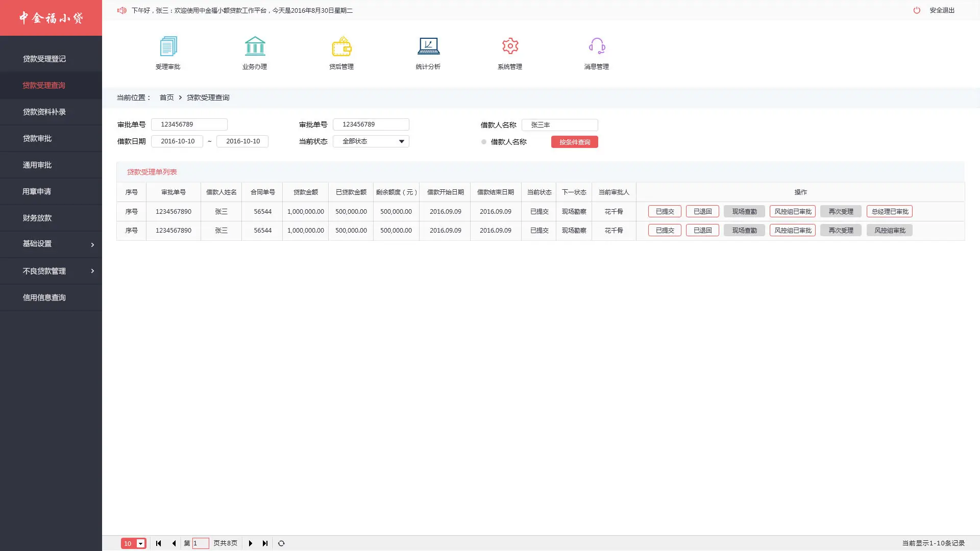Click the 按条件查询 search button

(x=575, y=142)
